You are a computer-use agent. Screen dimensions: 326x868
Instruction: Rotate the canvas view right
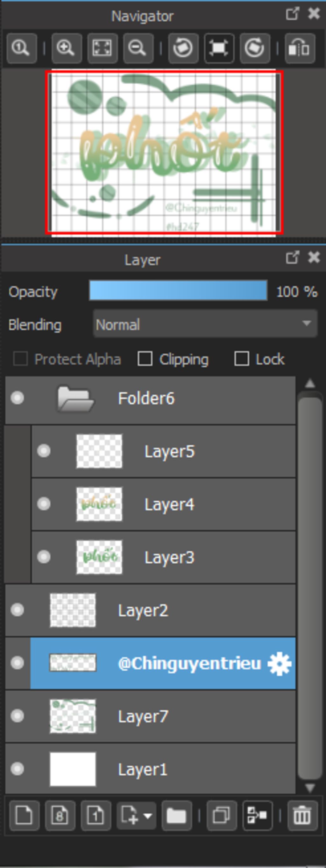click(255, 48)
